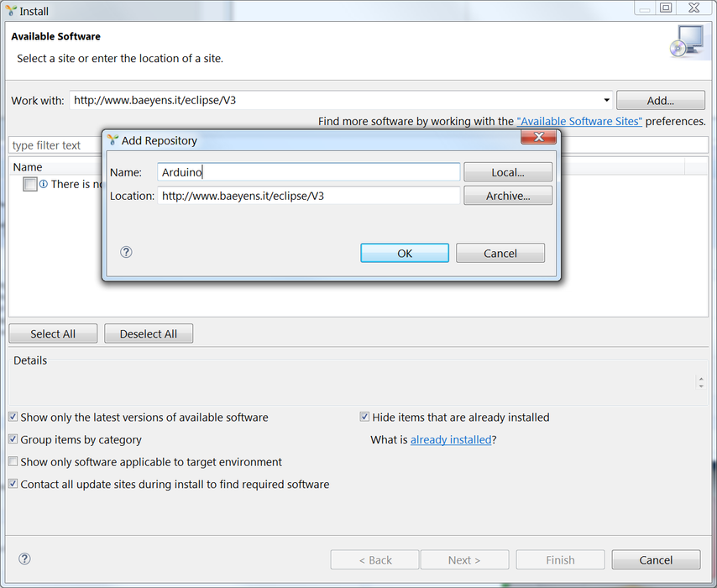Uncheck 'Group items by category'

[x=13, y=439]
